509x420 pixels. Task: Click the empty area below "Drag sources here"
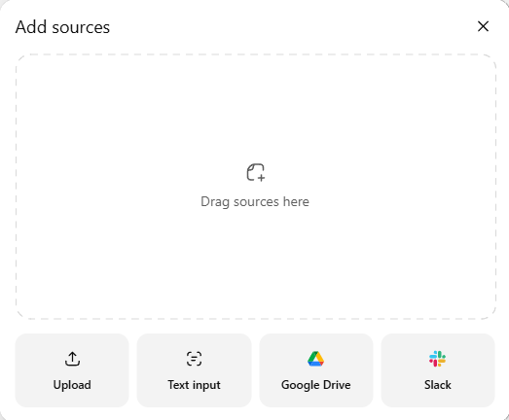tap(256, 262)
